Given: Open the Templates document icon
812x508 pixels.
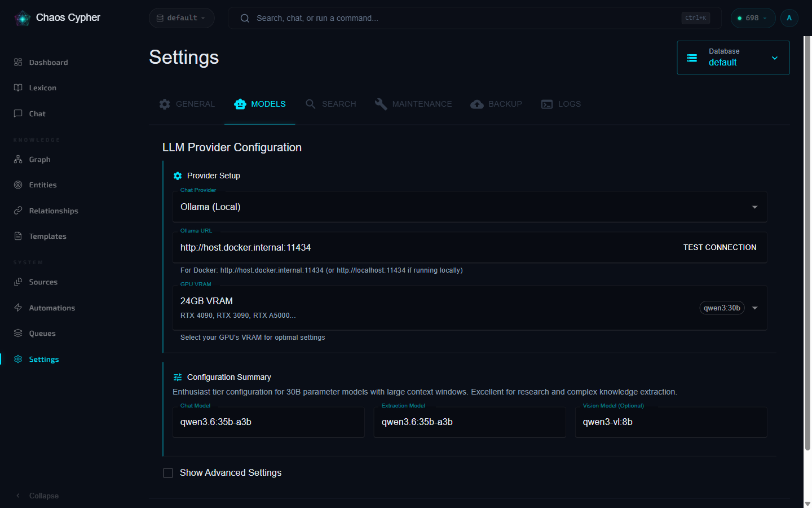Looking at the screenshot, I should point(18,236).
